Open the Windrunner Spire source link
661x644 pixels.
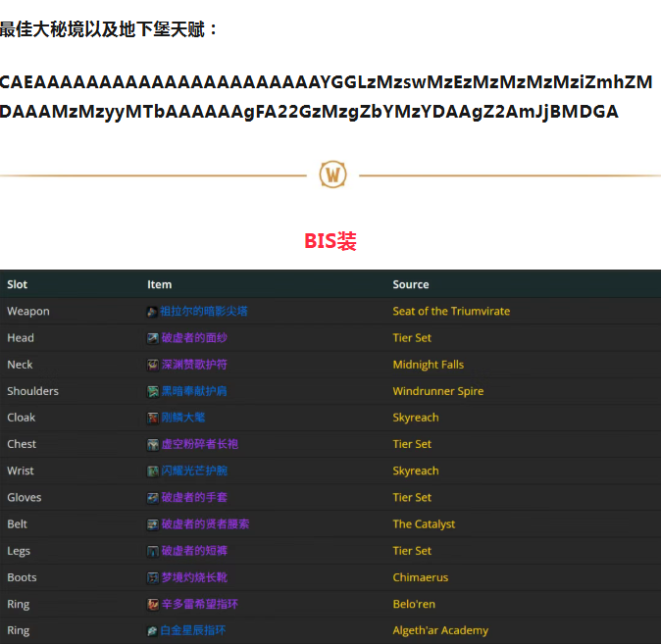coord(437,391)
